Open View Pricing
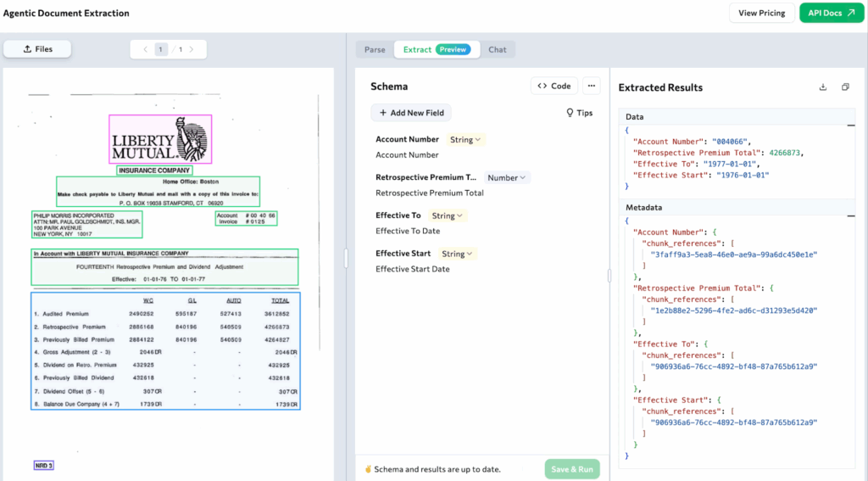The image size is (868, 481). pyautogui.click(x=762, y=13)
